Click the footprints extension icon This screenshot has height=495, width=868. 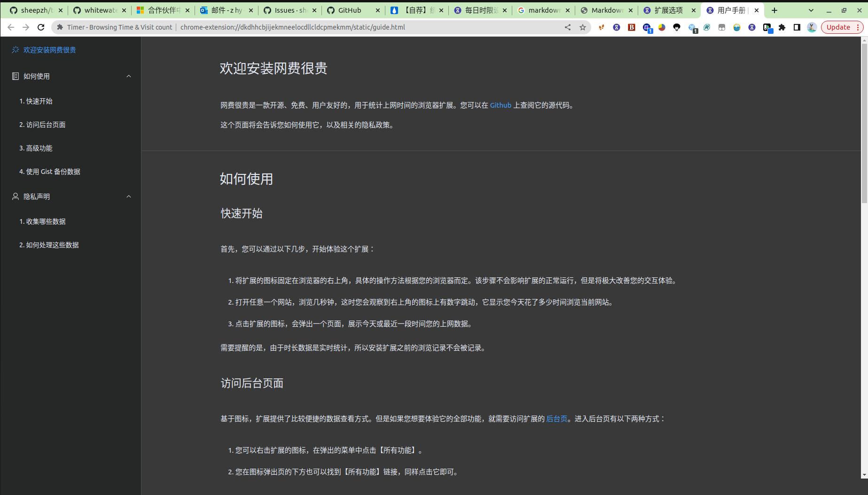tap(601, 27)
